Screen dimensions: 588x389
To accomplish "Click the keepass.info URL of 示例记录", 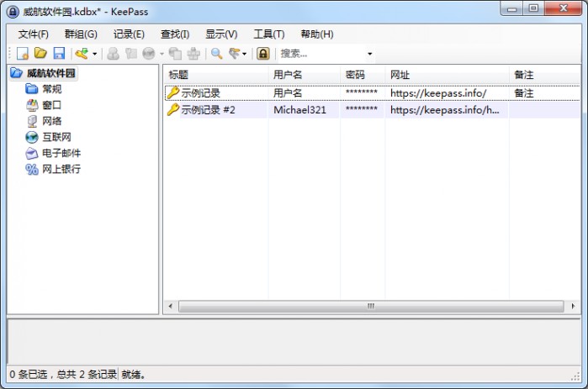I will pos(438,93).
